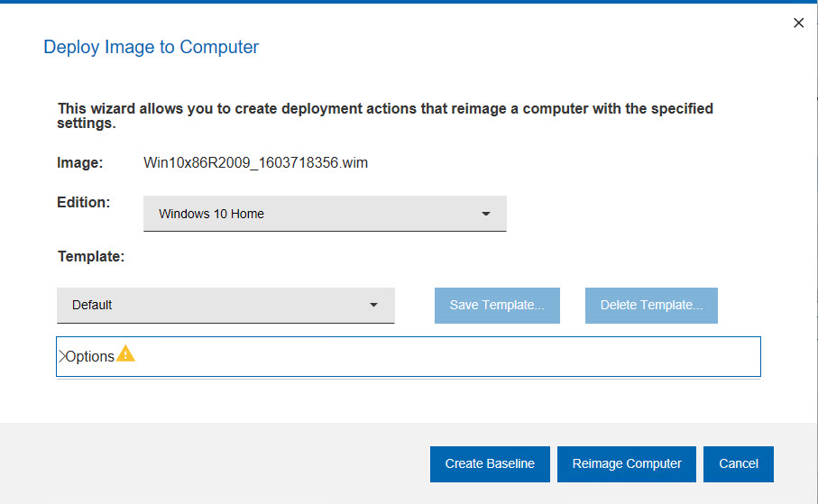This screenshot has width=818, height=504.
Task: Click the empty area of Options row
Action: pyautogui.click(x=451, y=357)
